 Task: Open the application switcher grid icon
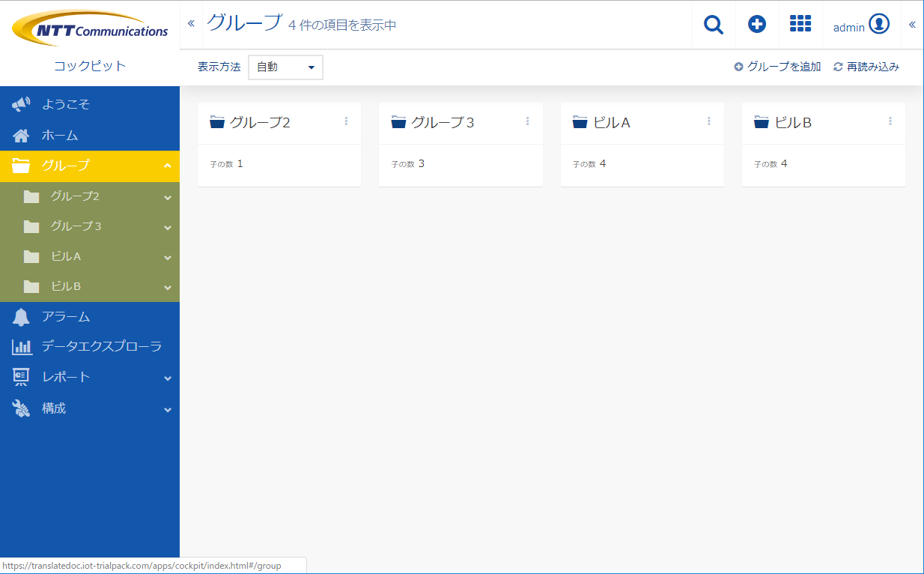click(x=800, y=23)
